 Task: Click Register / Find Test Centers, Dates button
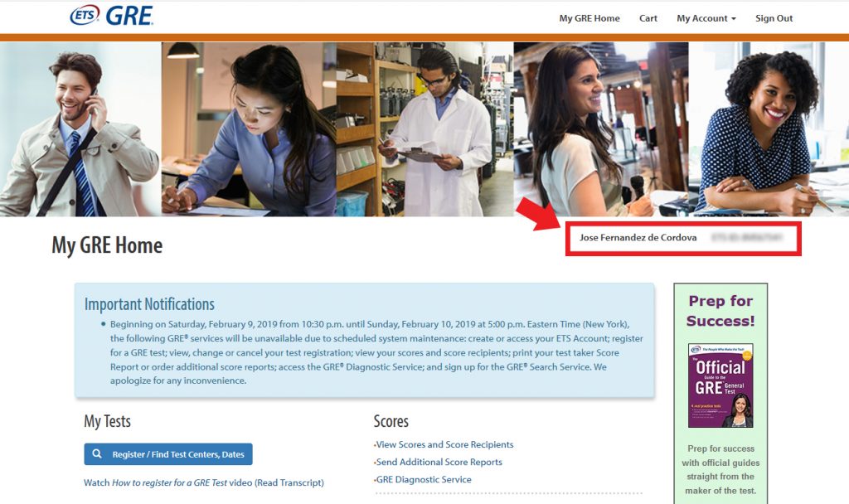coord(168,454)
